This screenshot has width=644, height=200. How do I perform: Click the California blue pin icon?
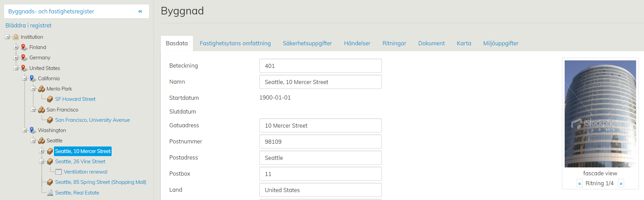(33, 79)
